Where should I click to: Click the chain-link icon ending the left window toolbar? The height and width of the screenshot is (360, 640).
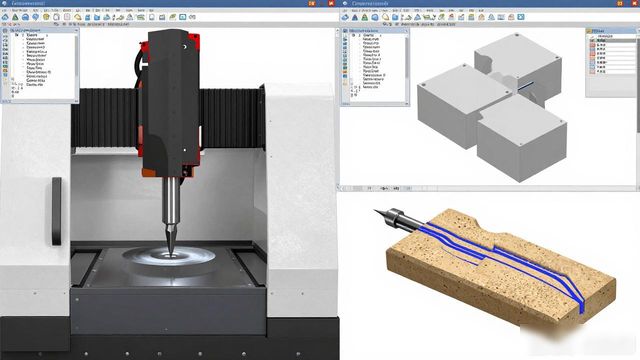(x=192, y=17)
